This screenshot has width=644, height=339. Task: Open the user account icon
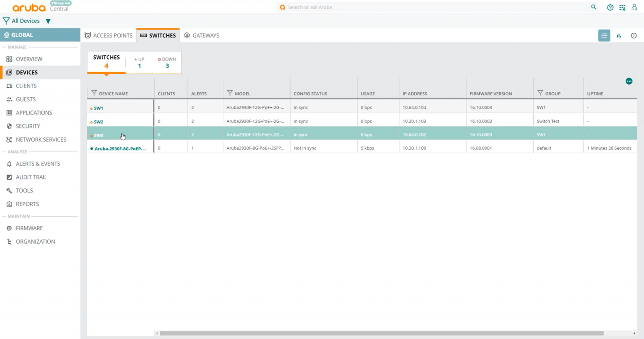point(634,7)
